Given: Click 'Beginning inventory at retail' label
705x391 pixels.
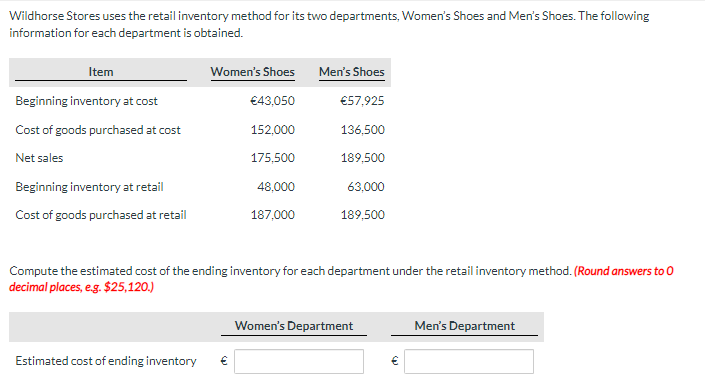Looking at the screenshot, I should [89, 187].
